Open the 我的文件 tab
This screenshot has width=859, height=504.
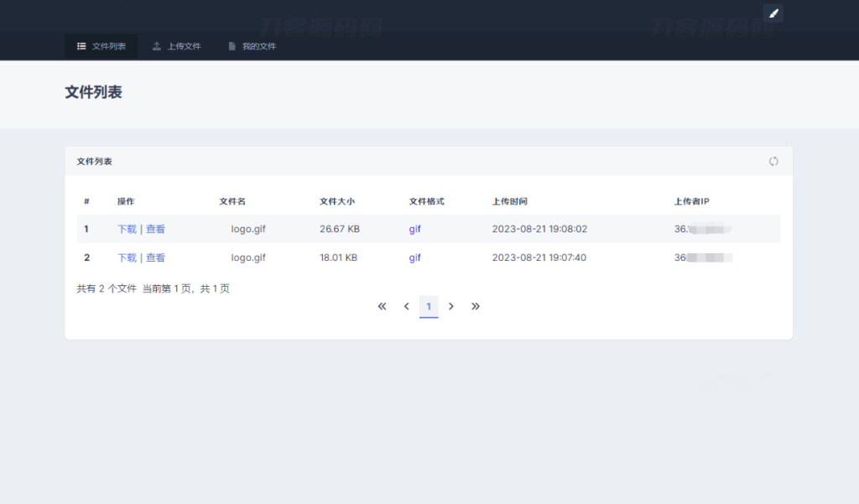click(x=252, y=46)
